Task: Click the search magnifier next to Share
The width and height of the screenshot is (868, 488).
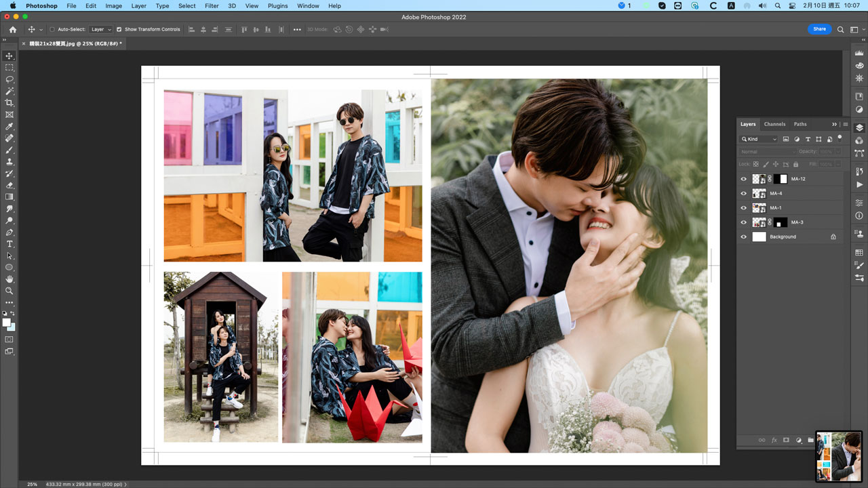Action: [841, 30]
